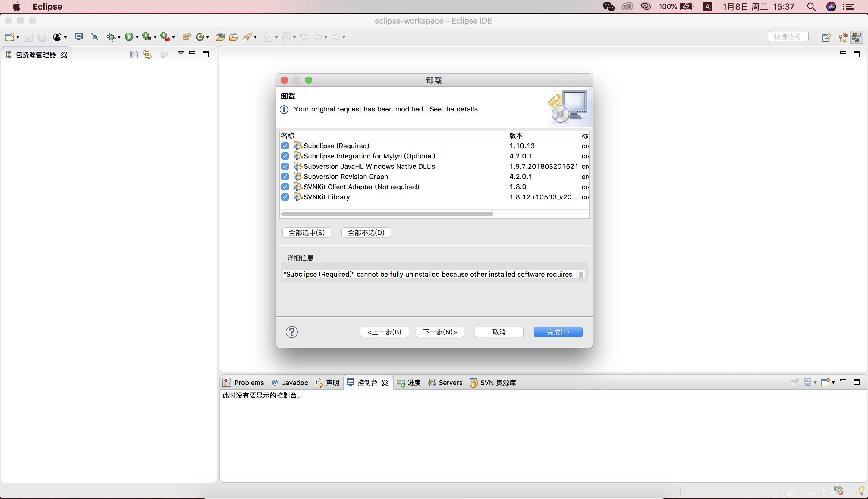Screen dimensions: 868x499
Task: Launch Debug with the bug icon
Action: (x=111, y=37)
